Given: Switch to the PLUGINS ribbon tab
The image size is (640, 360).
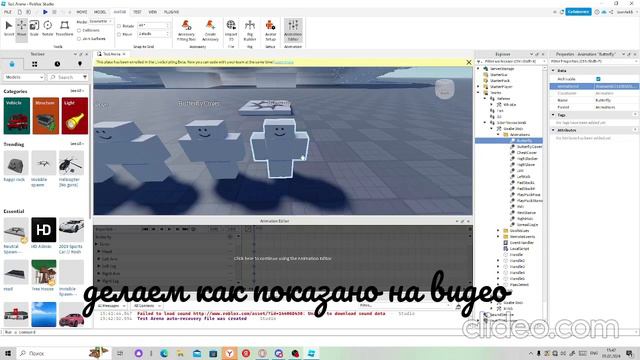Looking at the screenshot, I should (x=171, y=12).
